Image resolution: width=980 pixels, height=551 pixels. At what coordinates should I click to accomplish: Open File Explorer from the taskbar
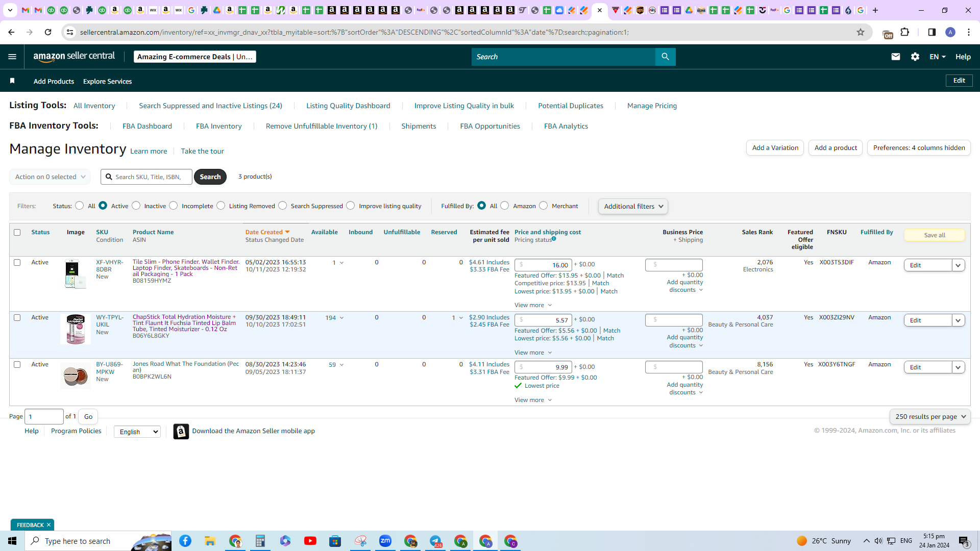(210, 541)
